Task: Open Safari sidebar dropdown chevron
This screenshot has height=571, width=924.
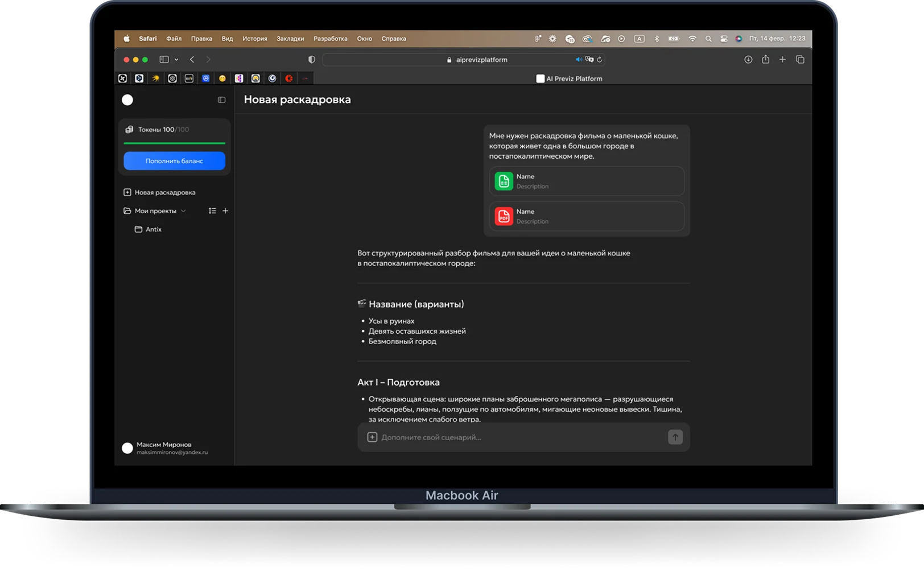Action: click(176, 60)
